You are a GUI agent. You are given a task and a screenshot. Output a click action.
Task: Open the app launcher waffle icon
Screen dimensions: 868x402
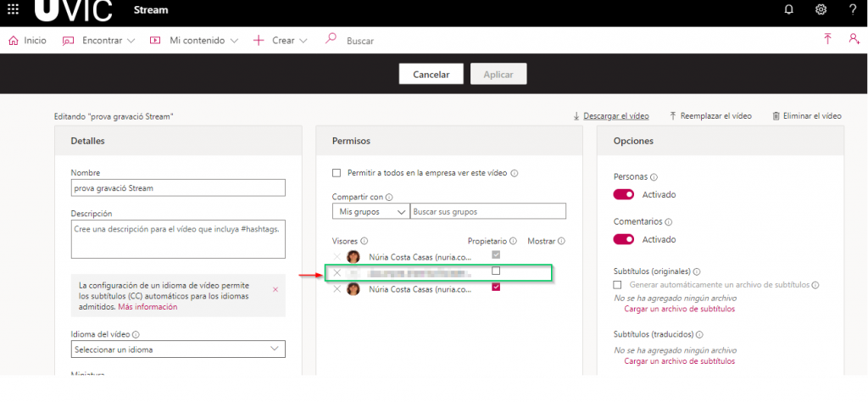click(14, 10)
